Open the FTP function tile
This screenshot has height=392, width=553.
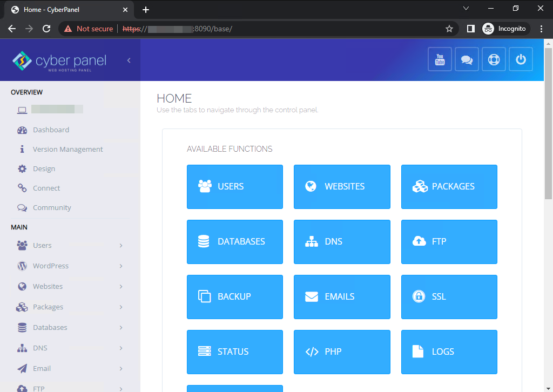click(449, 241)
